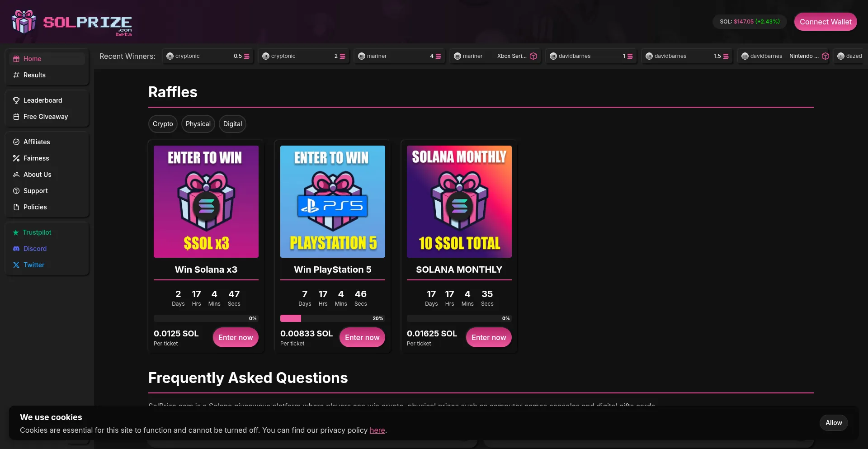868x449 pixels.
Task: Select the Digital filter tab
Action: [232, 123]
